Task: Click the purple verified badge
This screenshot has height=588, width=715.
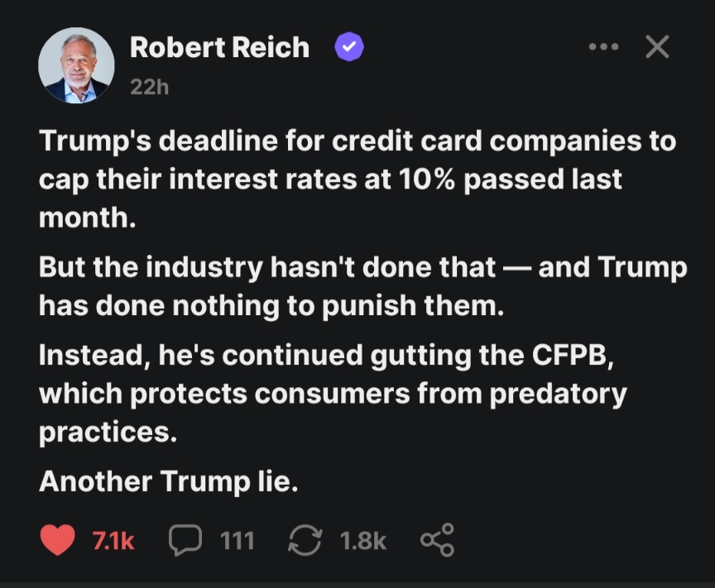Action: (348, 48)
